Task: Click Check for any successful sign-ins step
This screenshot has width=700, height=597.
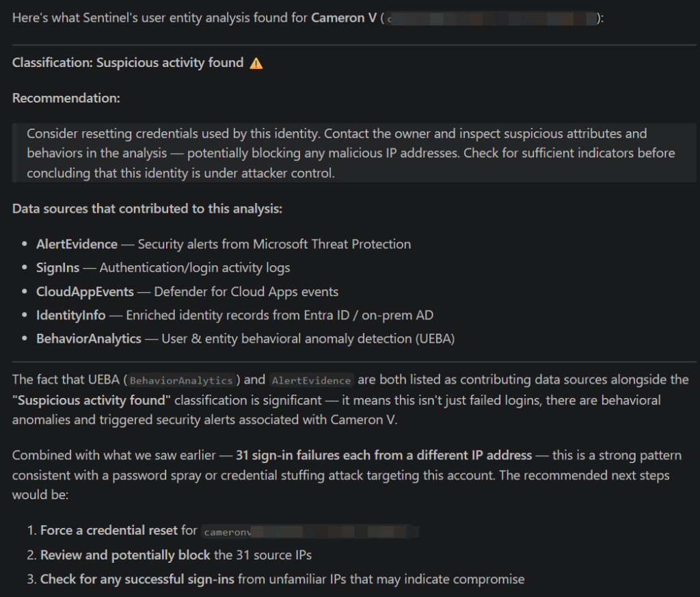Action: click(x=137, y=579)
